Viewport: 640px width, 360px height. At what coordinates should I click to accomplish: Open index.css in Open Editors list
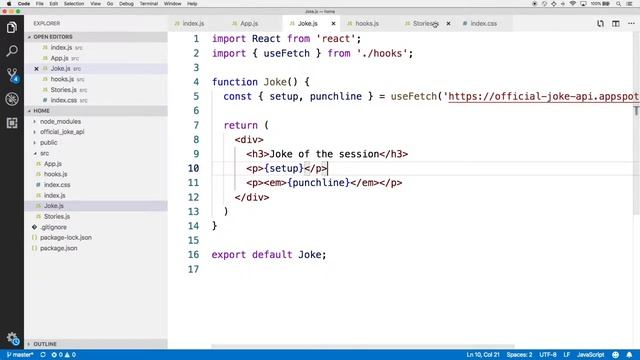point(63,100)
